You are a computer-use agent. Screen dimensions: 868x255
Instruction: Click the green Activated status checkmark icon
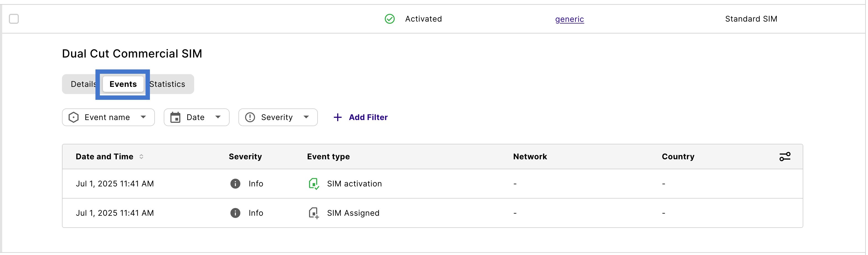coord(389,19)
